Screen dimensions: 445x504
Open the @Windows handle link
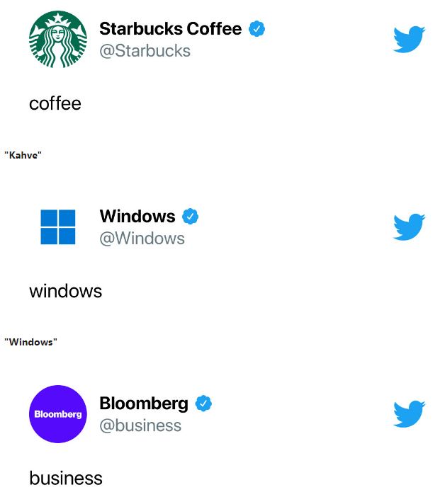(142, 239)
